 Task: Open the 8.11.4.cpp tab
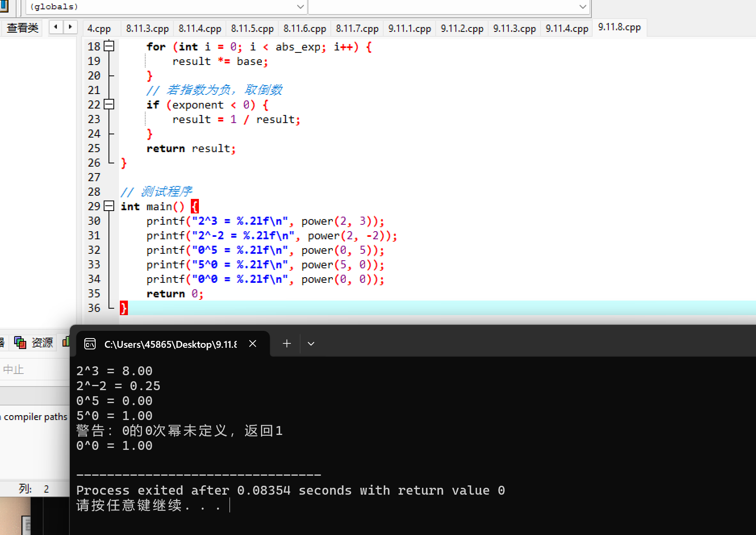200,29
